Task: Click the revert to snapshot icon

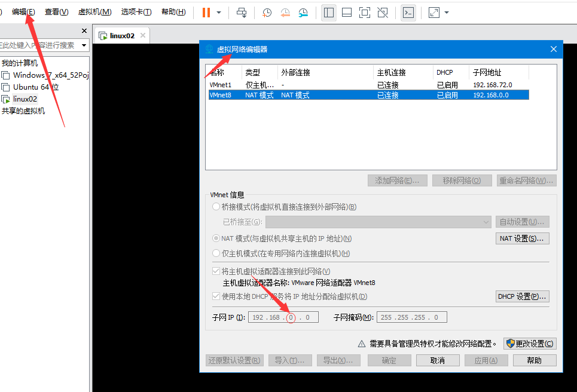Action: point(285,13)
